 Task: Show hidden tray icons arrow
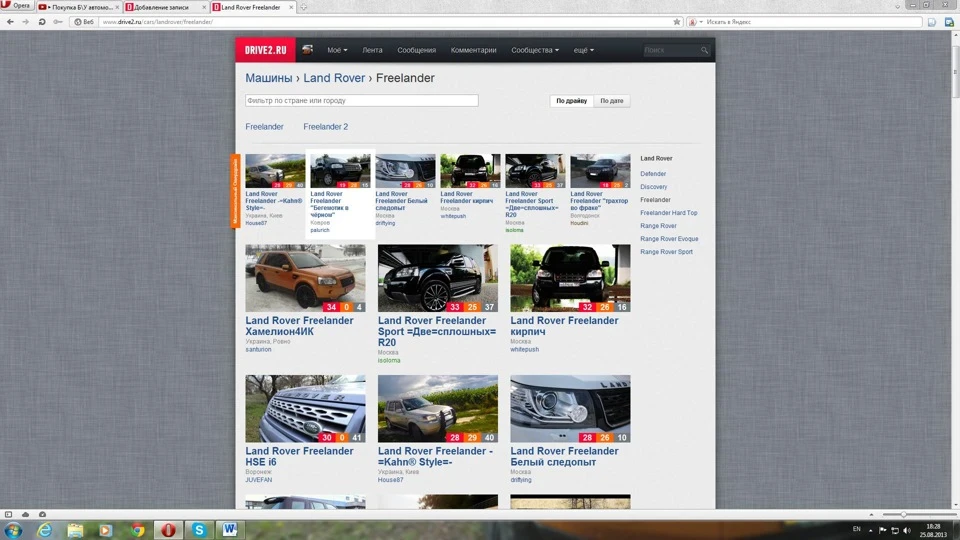[x=871, y=530]
